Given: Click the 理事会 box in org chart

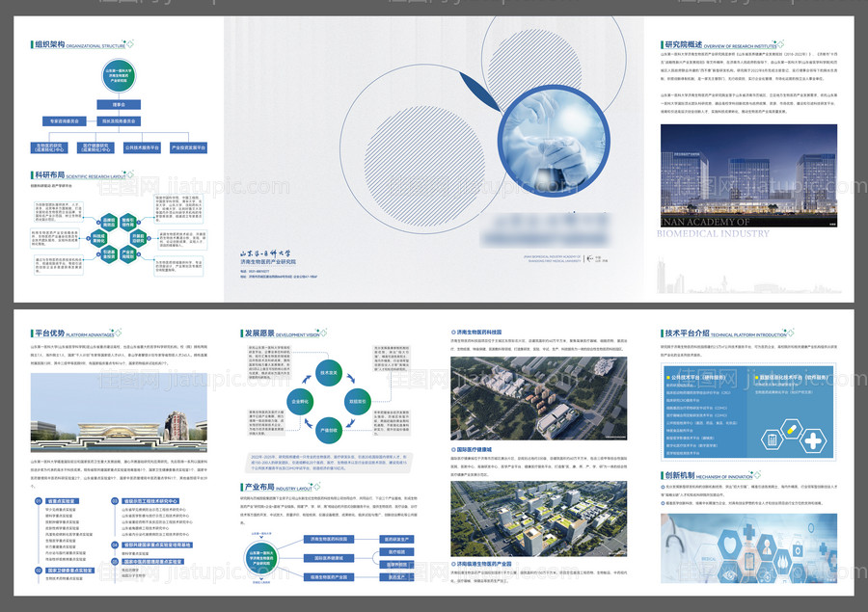Looking at the screenshot, I should coord(120,104).
